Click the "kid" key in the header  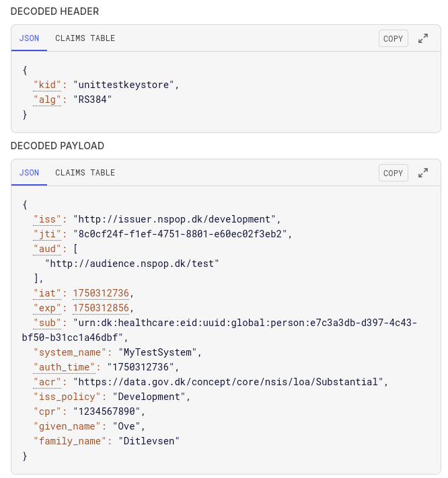(48, 85)
